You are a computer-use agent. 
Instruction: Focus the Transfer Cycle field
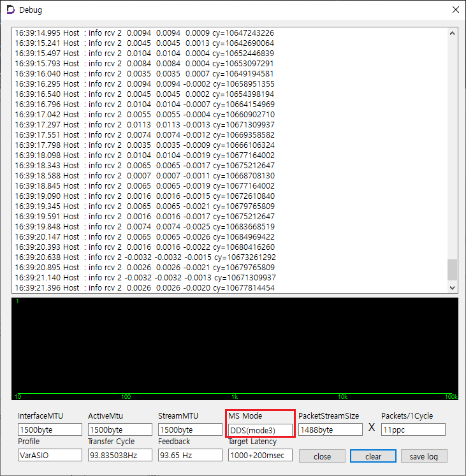(120, 455)
